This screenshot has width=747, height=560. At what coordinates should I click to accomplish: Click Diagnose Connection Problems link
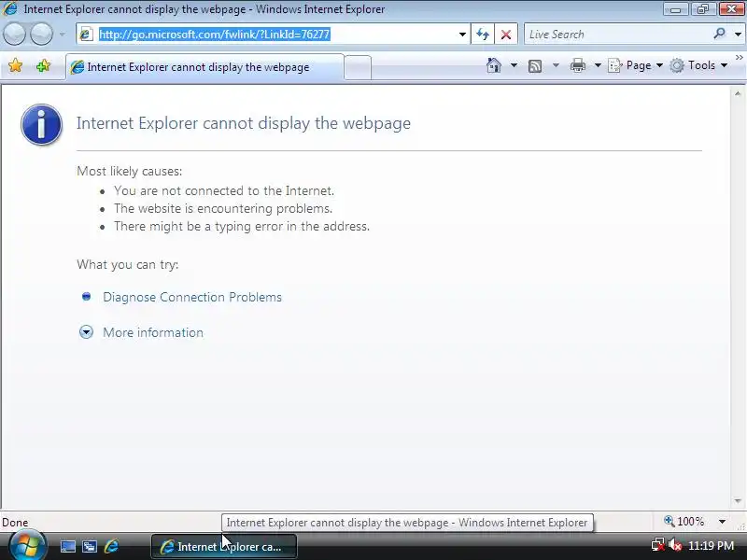[192, 297]
